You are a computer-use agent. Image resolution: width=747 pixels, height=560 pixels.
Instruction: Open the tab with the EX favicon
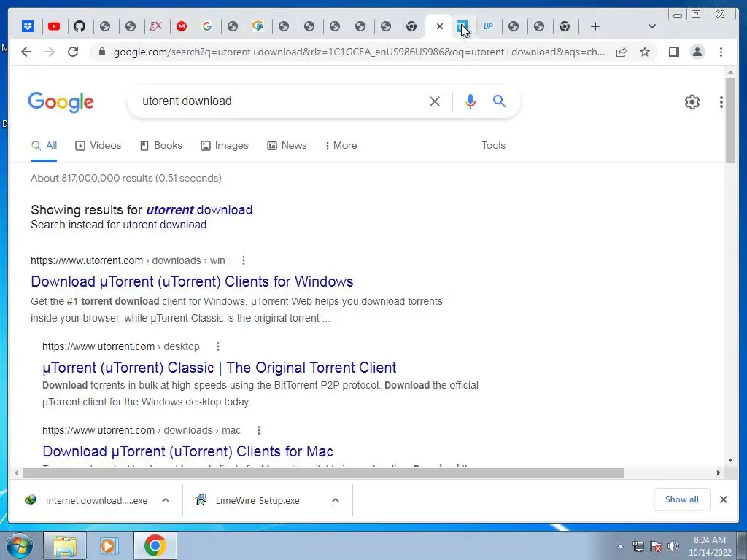[156, 27]
